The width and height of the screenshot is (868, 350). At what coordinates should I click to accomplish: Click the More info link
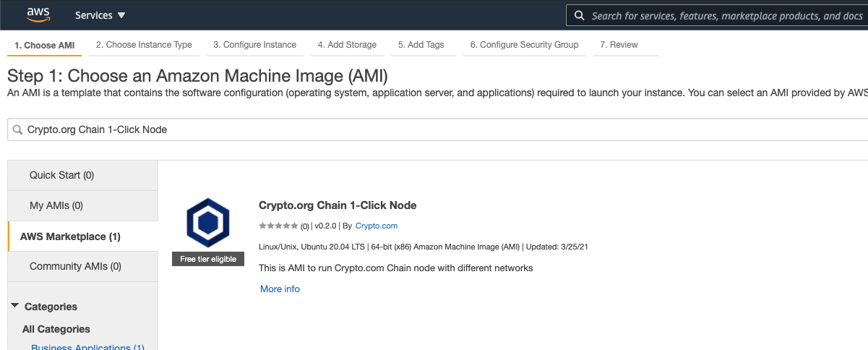pyautogui.click(x=280, y=289)
